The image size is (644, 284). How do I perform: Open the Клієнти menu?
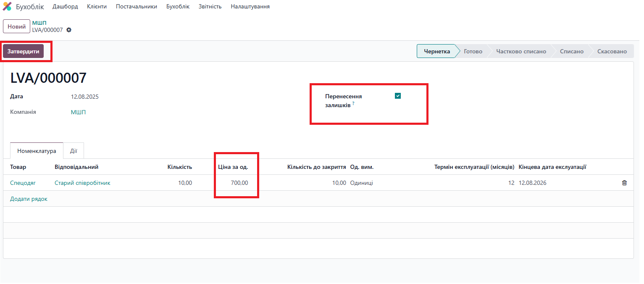97,7
